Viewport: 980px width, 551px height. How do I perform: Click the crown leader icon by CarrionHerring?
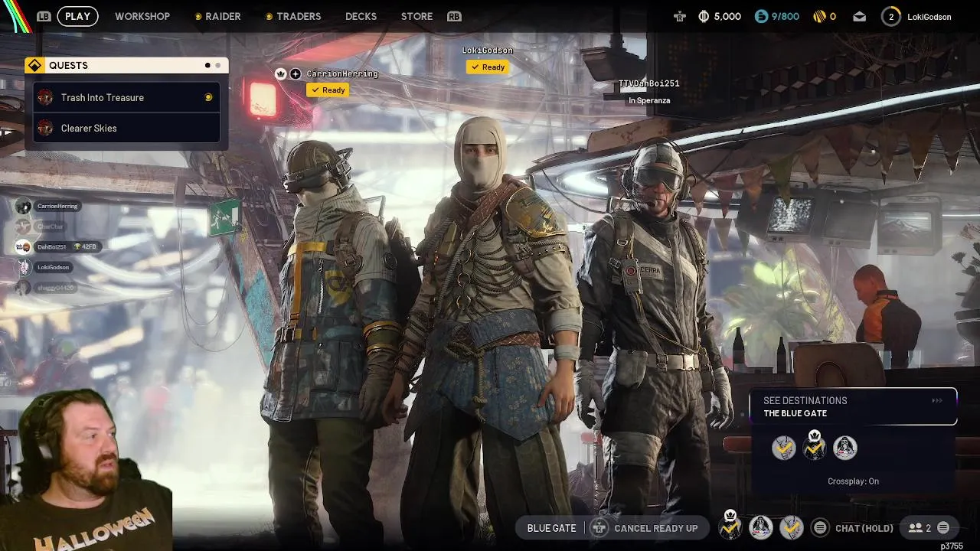tap(280, 73)
